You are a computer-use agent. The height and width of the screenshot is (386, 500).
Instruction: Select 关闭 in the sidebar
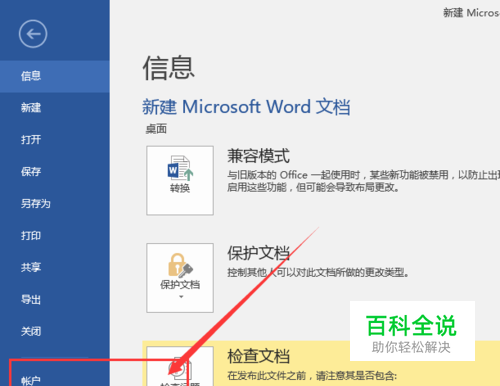(55, 331)
